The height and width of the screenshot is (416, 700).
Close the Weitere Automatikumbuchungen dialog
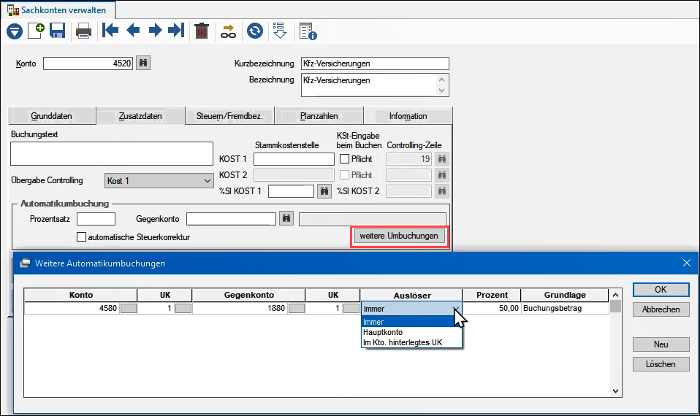(687, 263)
